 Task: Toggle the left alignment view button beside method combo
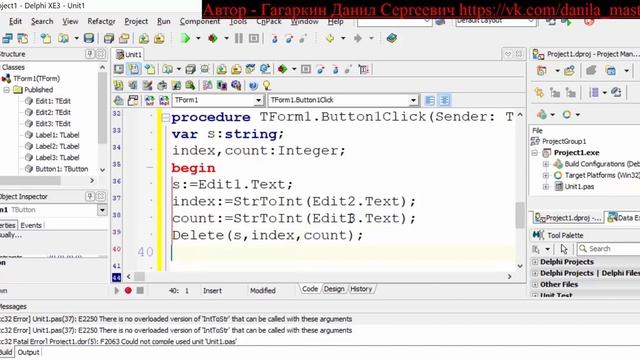click(x=430, y=100)
